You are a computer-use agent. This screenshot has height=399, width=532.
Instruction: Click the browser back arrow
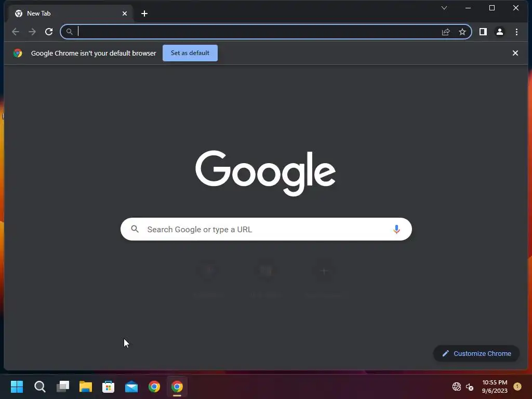15,32
